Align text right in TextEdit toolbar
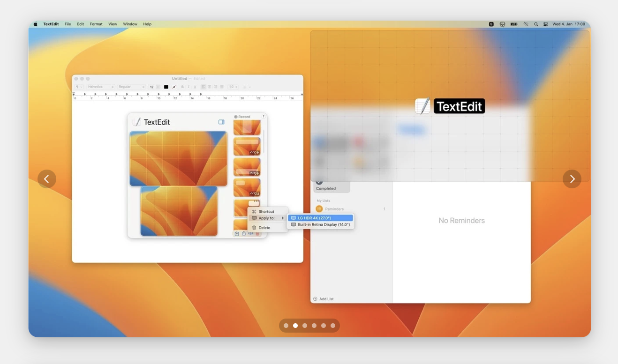The image size is (618, 364). [x=216, y=87]
